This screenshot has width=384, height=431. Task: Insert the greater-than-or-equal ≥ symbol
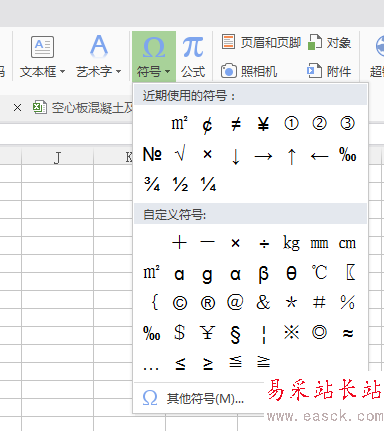[208, 364]
